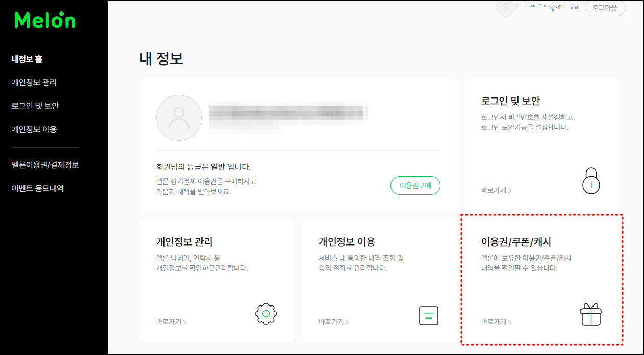The image size is (644, 355).
Task: Click the profile avatar at top right
Action: (x=504, y=9)
